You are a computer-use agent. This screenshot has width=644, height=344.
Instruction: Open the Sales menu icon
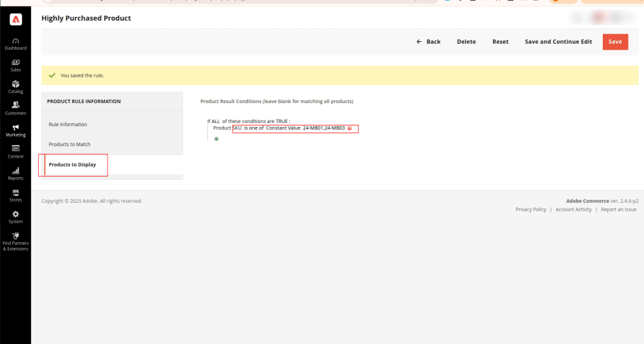pyautogui.click(x=15, y=65)
